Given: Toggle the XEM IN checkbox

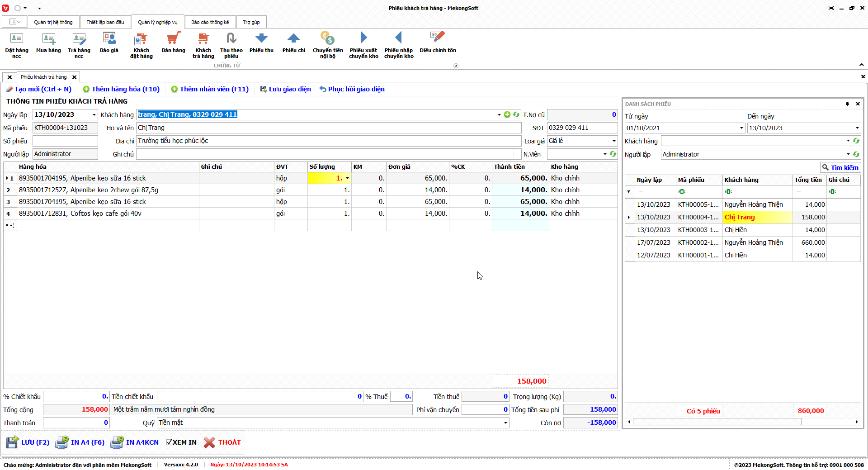Looking at the screenshot, I should point(169,442).
